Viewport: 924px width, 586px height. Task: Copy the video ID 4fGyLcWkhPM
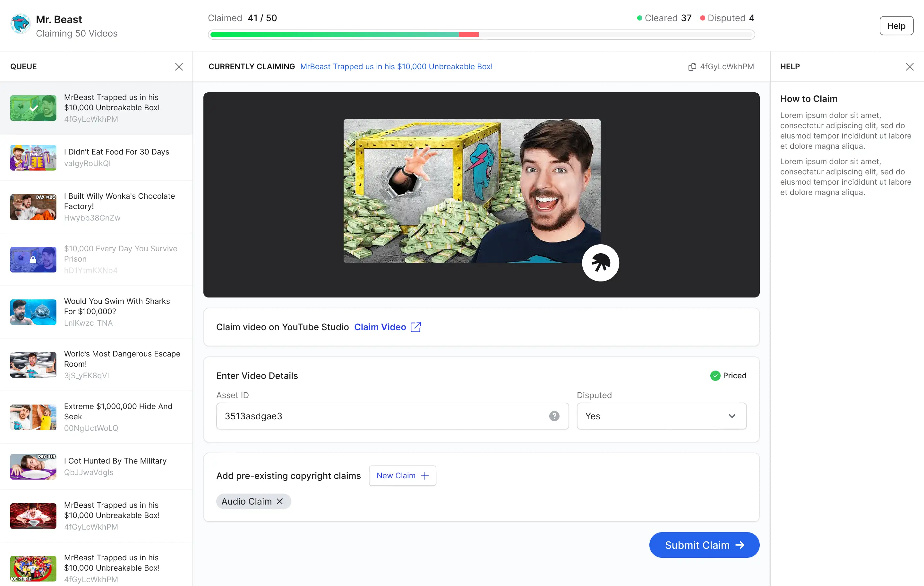[x=692, y=67]
